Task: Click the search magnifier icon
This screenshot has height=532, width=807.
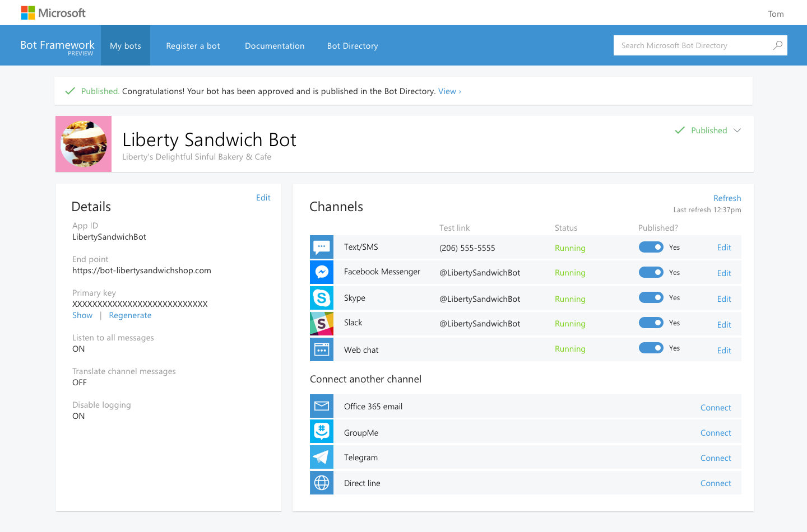Action: [x=778, y=45]
